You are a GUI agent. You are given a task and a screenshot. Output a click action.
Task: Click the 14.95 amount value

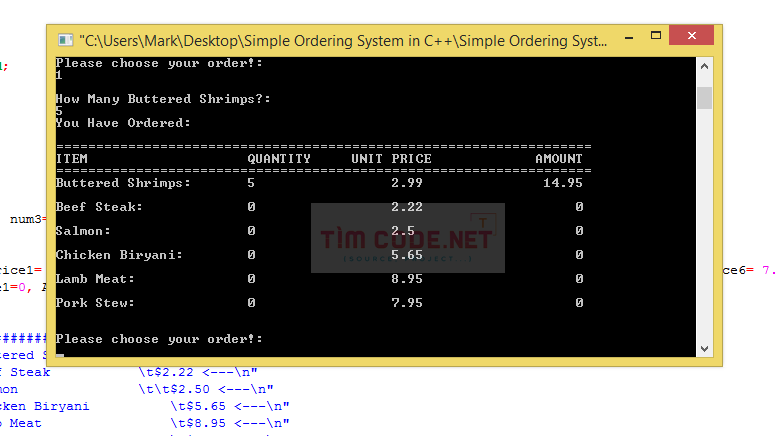pos(563,183)
